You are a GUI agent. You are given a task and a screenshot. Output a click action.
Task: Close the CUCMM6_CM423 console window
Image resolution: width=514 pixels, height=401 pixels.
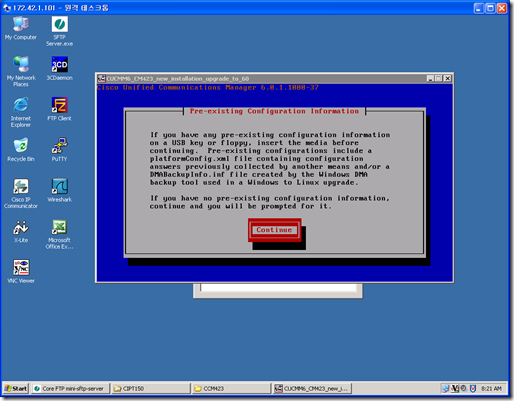[x=447, y=79]
